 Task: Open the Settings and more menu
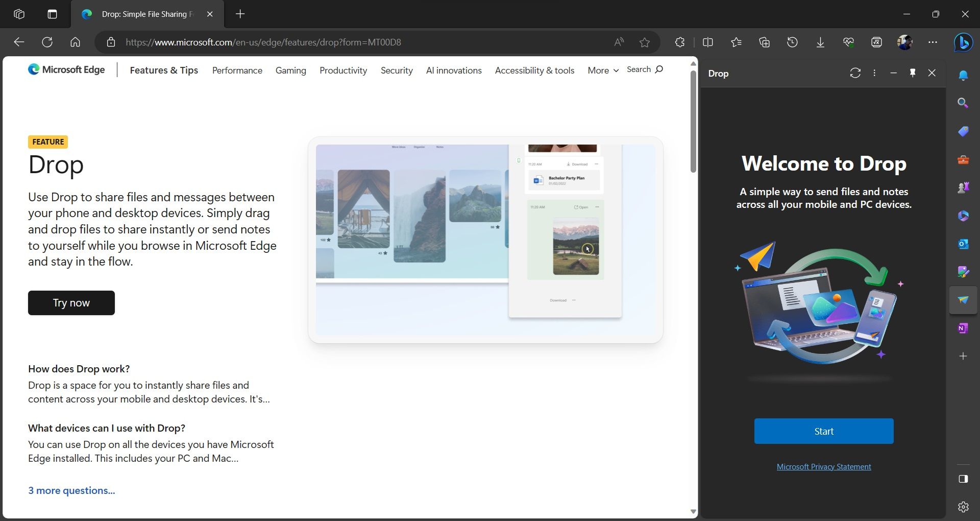point(933,42)
